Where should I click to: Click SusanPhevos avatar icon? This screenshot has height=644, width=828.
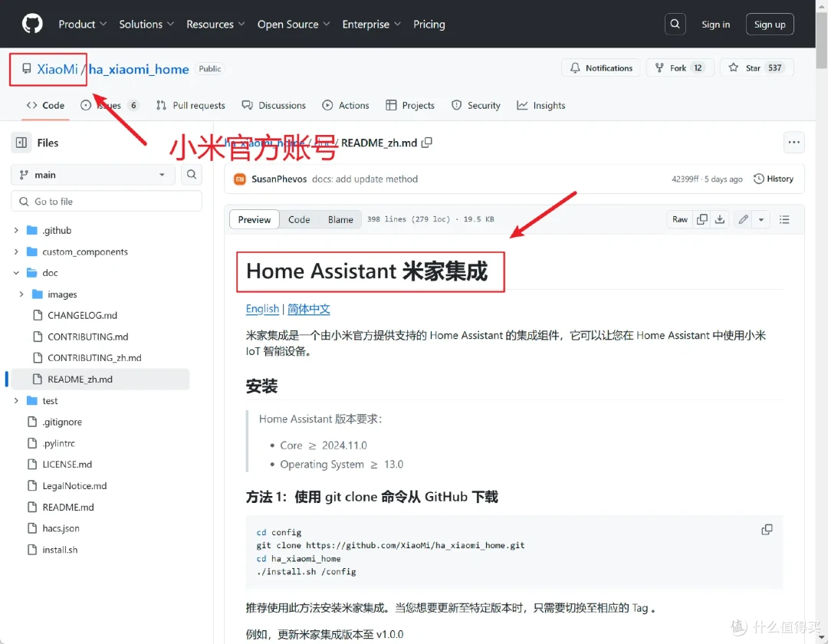(240, 179)
